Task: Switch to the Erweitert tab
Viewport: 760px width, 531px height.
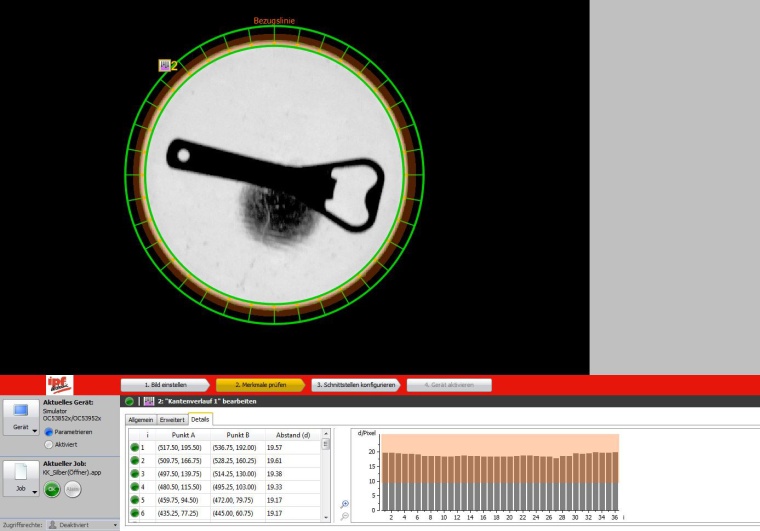Action: coord(171,419)
